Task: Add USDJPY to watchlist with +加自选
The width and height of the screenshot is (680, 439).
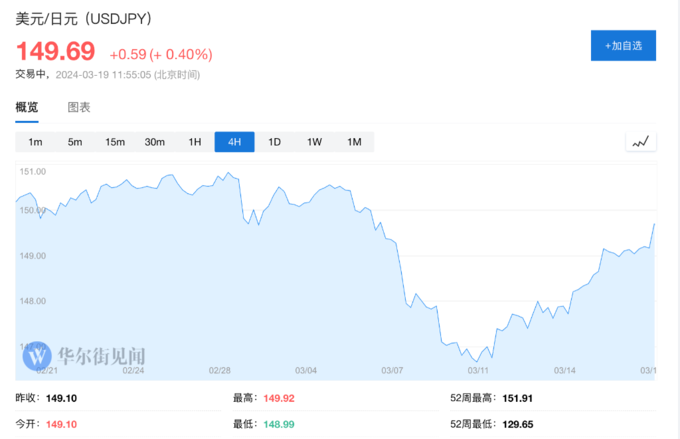Action: point(623,46)
